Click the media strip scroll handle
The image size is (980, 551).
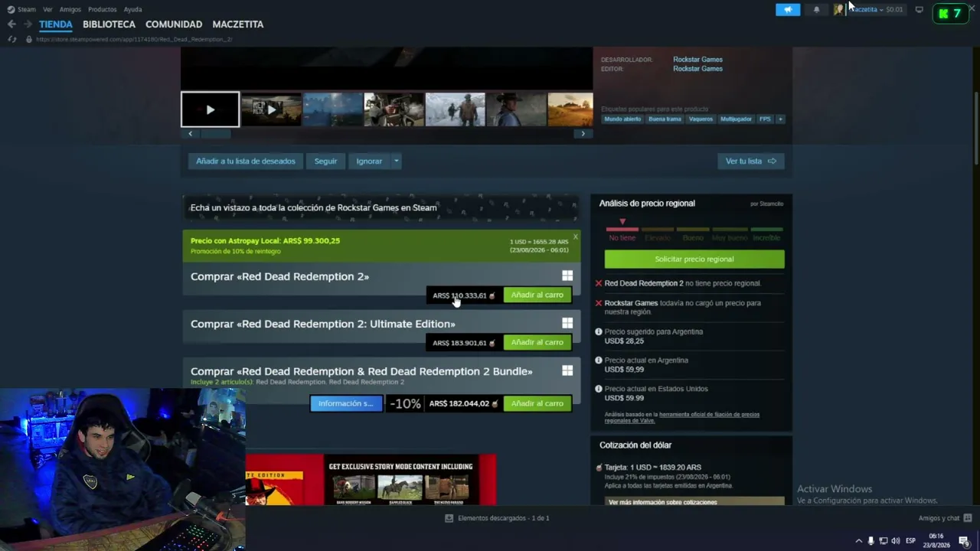[215, 134]
